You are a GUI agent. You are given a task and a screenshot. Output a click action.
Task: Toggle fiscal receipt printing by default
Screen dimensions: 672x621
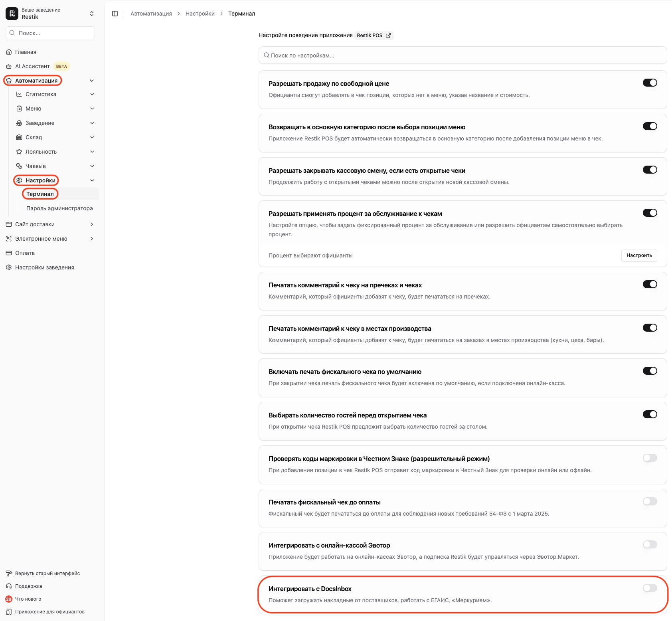click(x=650, y=371)
